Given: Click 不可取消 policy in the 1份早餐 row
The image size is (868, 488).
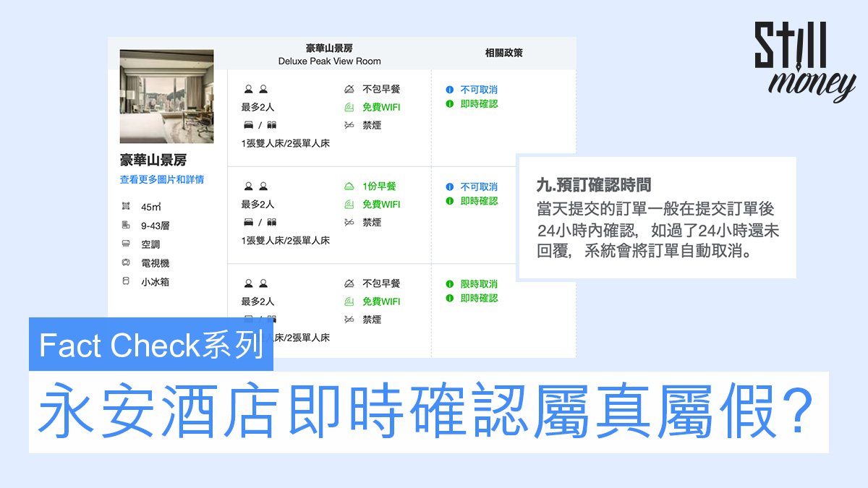Looking at the screenshot, I should coord(479,187).
